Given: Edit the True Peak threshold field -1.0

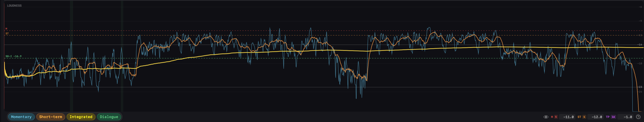Looking at the screenshot, I should tap(626, 117).
